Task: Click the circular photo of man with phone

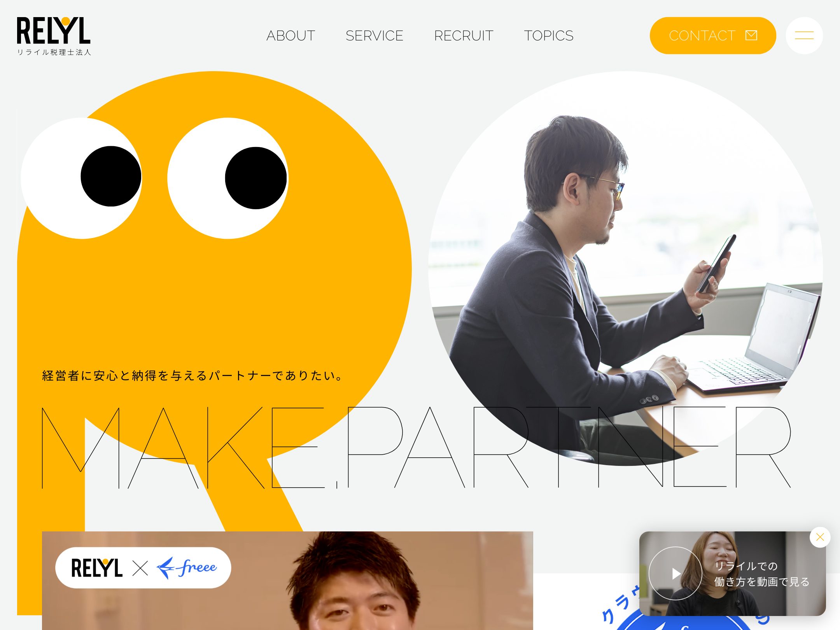Action: tap(625, 268)
